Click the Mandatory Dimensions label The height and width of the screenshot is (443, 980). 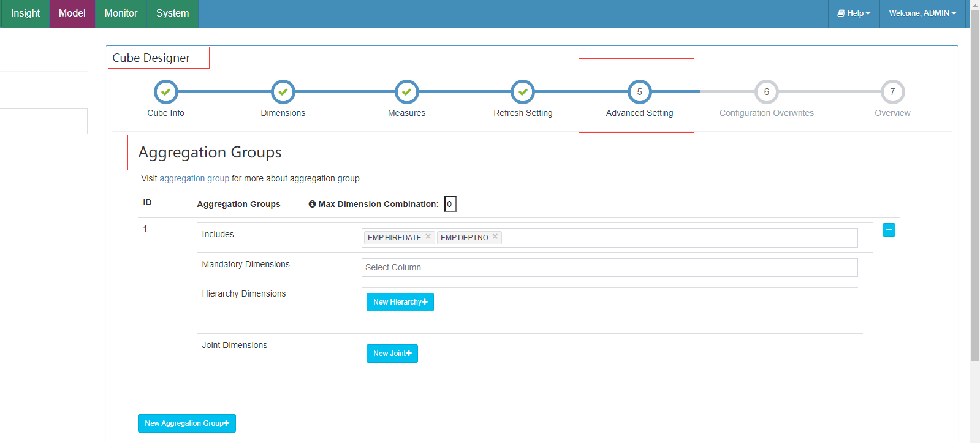tap(246, 264)
